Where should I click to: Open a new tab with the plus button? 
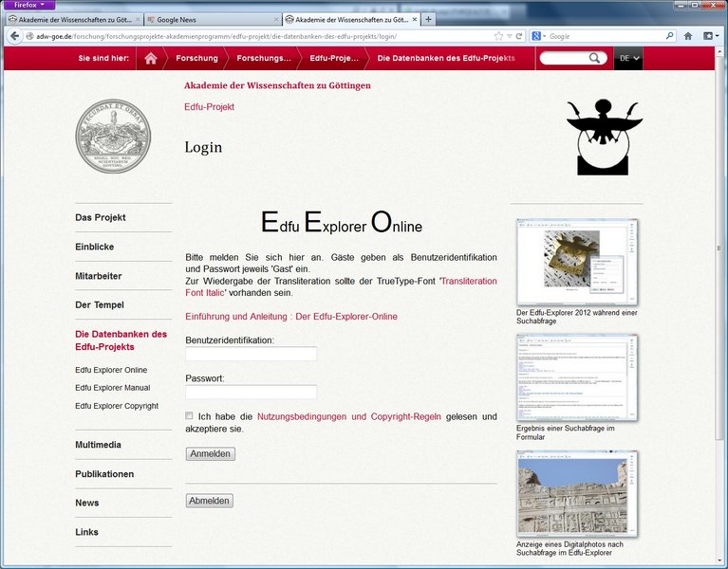428,19
